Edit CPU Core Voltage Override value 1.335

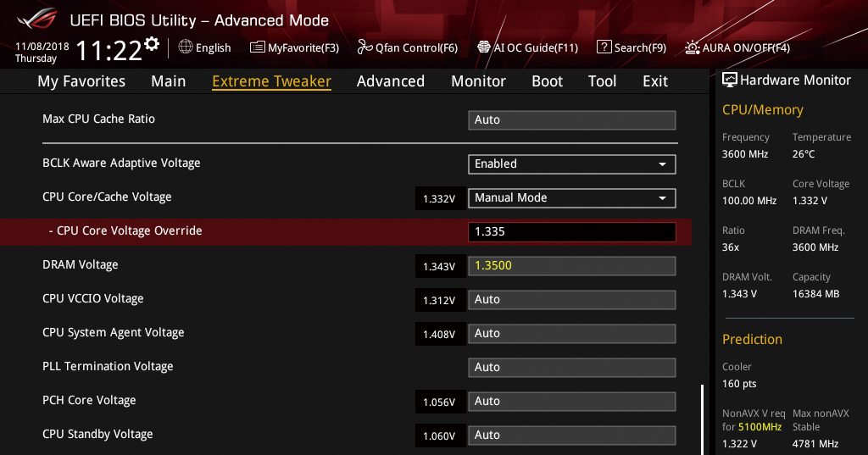[572, 232]
